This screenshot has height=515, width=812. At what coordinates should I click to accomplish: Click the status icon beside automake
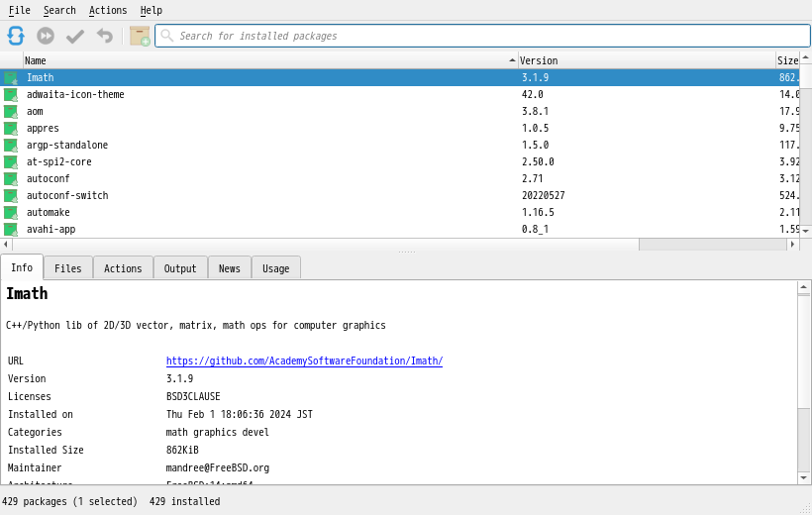coord(11,212)
